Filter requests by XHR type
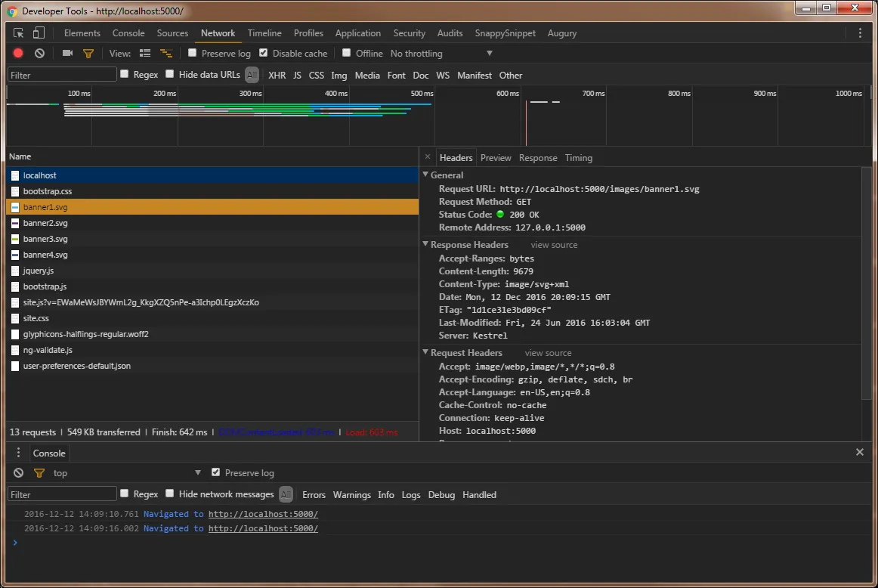878x588 pixels. (x=277, y=76)
